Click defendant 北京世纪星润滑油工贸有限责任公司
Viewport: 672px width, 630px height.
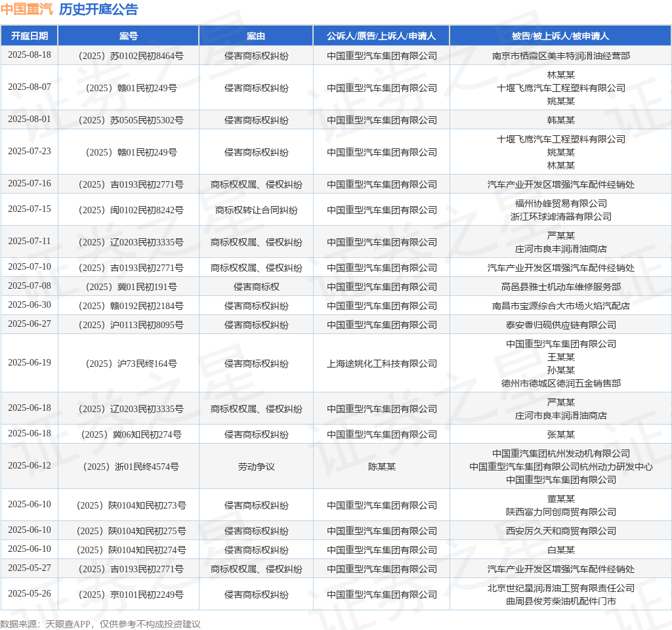click(560, 589)
